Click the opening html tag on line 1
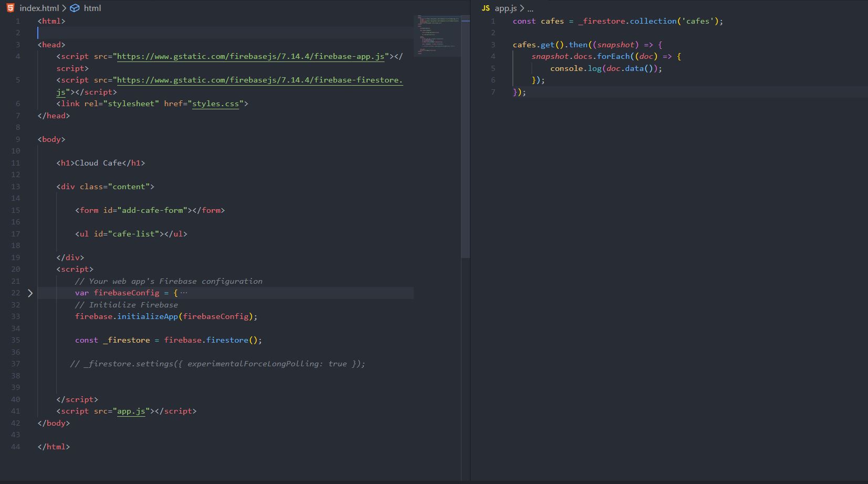 pyautogui.click(x=51, y=21)
